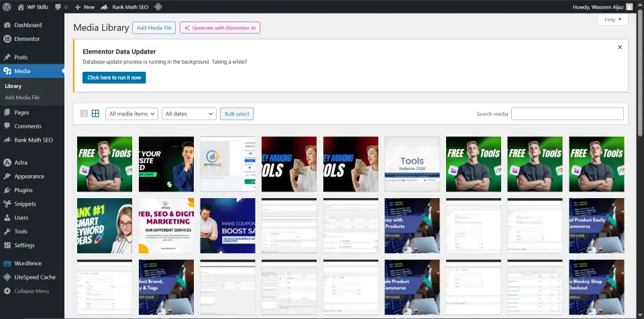Click the Users icon in sidebar

7,218
